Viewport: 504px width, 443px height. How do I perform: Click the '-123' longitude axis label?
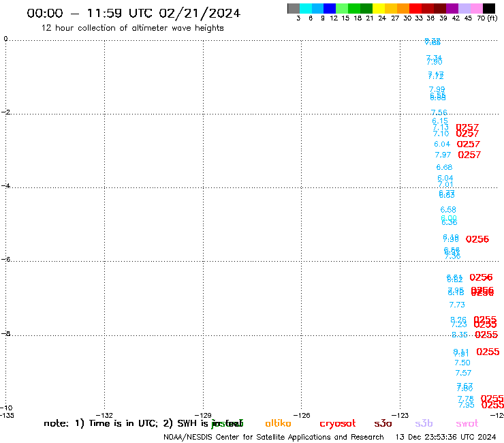[400, 415]
